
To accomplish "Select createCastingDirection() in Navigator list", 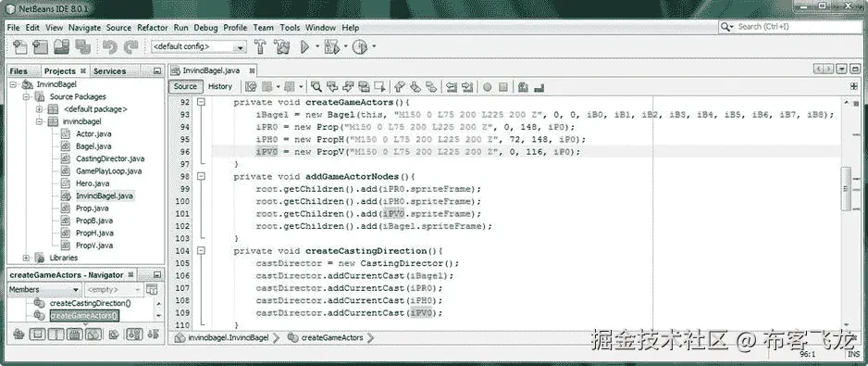I will click(91, 303).
